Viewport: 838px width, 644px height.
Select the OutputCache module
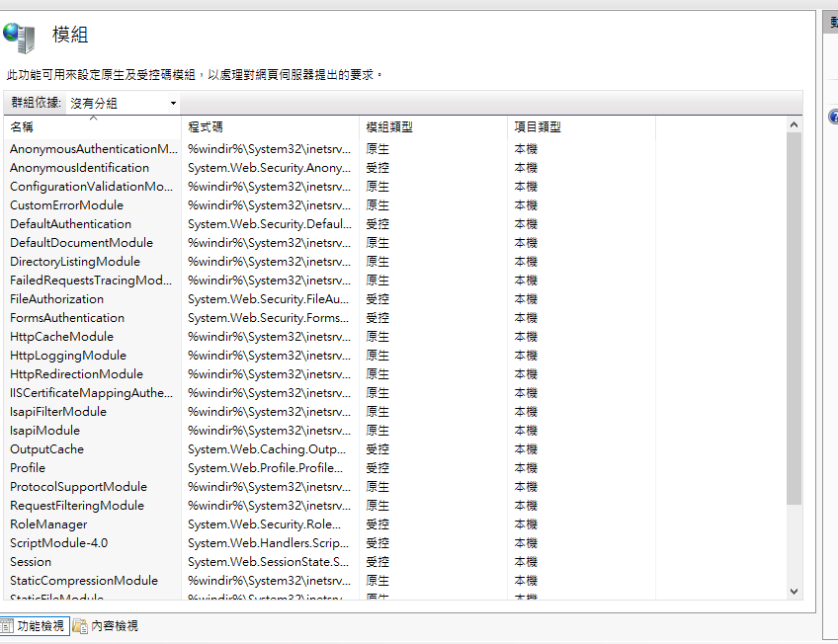pyautogui.click(x=47, y=449)
